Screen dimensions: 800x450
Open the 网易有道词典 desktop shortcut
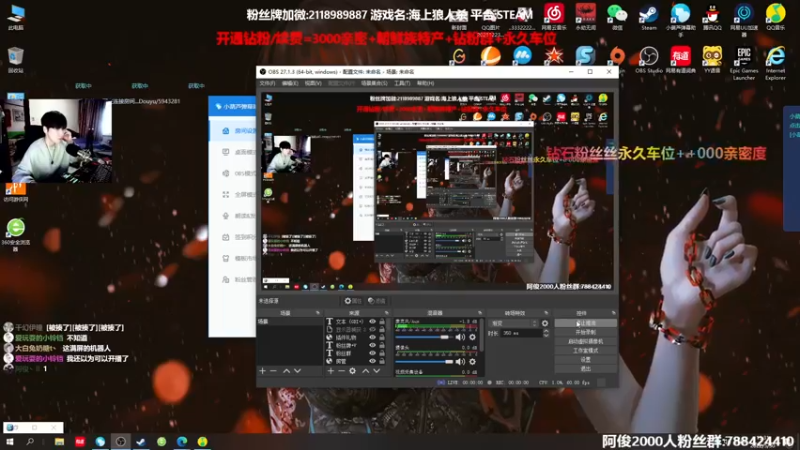[680, 60]
